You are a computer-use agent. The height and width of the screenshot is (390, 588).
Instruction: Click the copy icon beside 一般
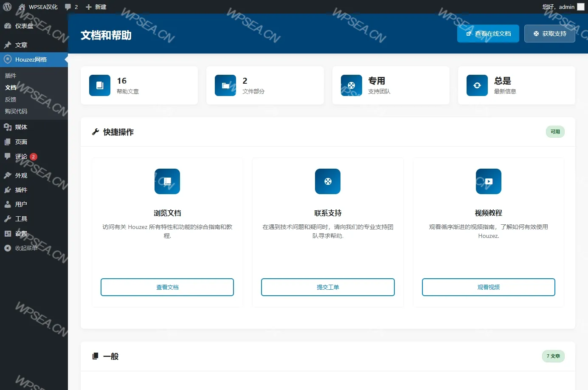[x=96, y=356]
